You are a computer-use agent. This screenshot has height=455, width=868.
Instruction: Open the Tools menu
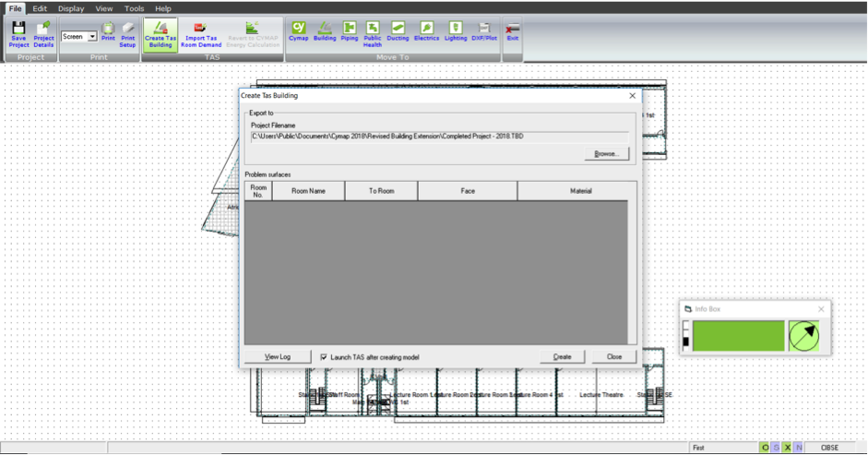(134, 8)
